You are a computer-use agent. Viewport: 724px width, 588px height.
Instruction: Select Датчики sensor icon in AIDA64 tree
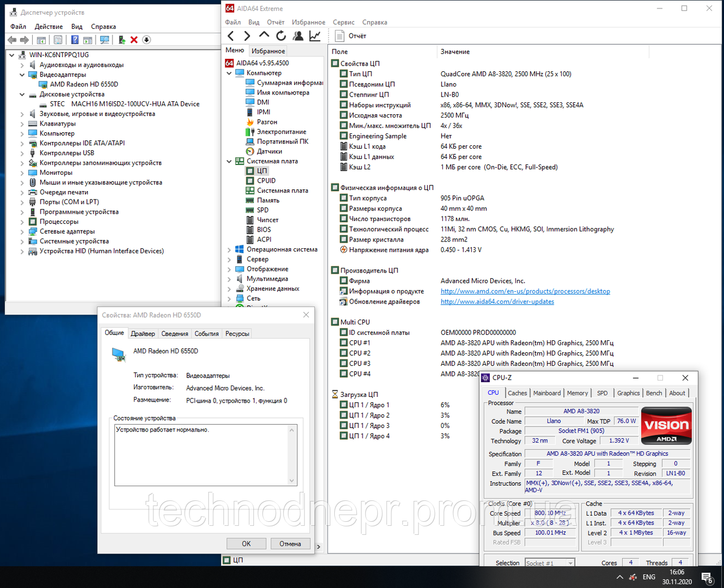(250, 152)
